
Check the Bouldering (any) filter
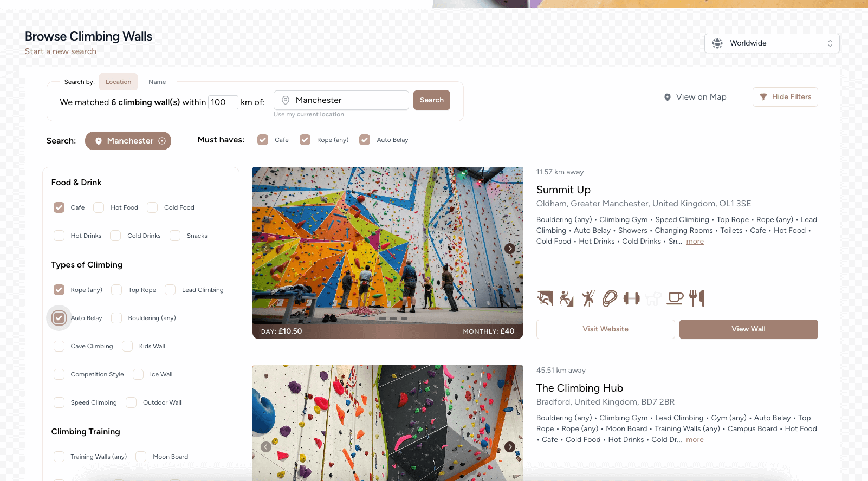click(116, 318)
